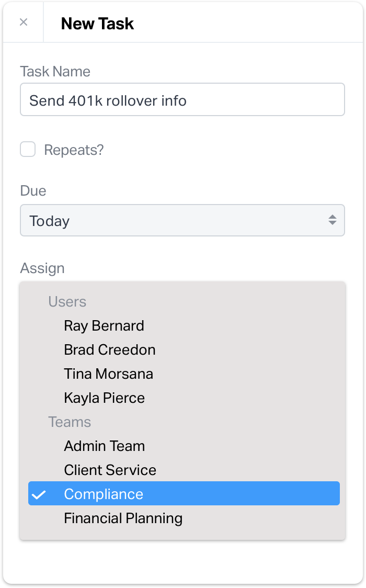Assign the Client Service team
The width and height of the screenshot is (366, 588).
(110, 470)
